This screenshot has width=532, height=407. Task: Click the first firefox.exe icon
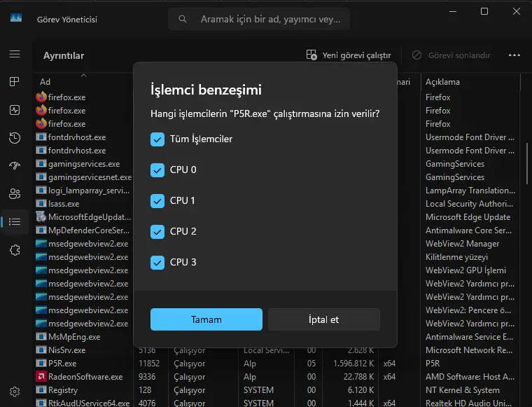tap(41, 97)
